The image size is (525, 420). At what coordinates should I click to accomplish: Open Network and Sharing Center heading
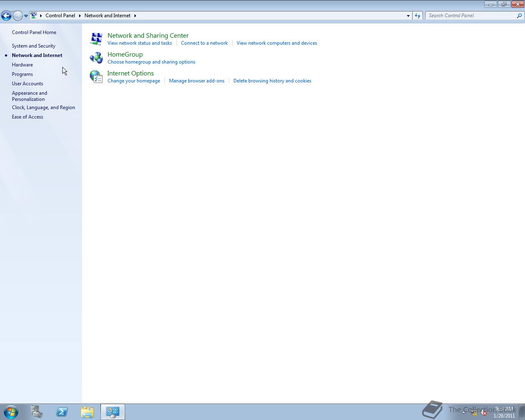click(x=148, y=36)
